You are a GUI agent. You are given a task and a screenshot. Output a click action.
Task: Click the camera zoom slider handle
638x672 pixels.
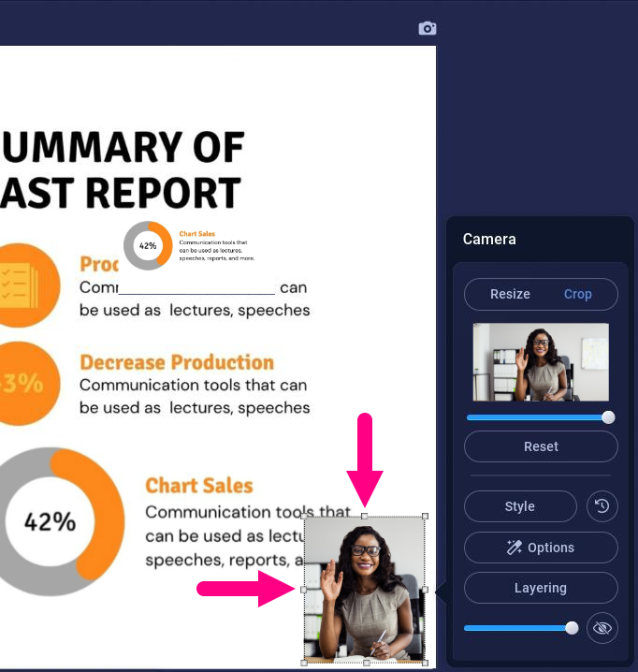click(x=608, y=417)
